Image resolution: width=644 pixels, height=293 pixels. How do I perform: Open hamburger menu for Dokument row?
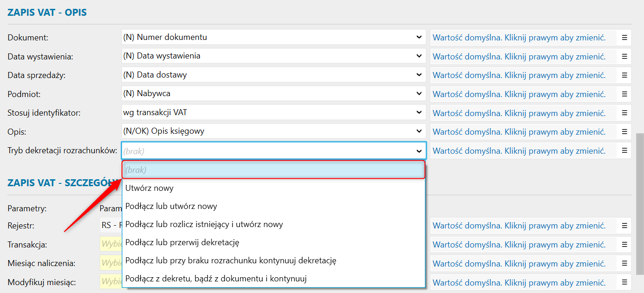pos(624,37)
